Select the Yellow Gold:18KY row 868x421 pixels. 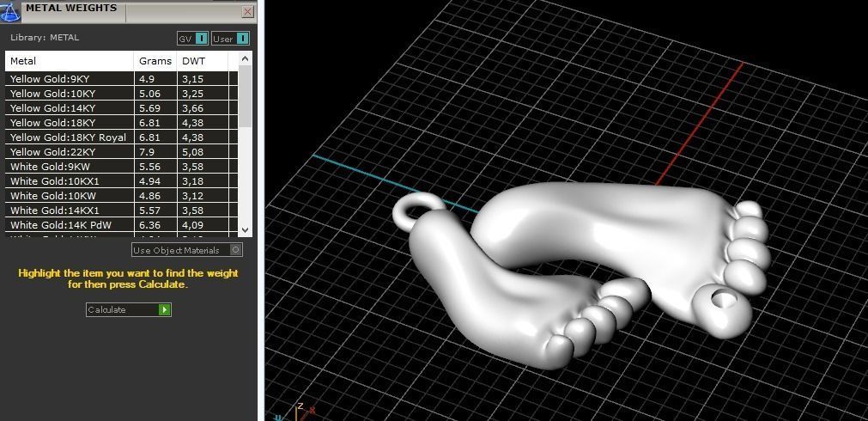click(121, 122)
